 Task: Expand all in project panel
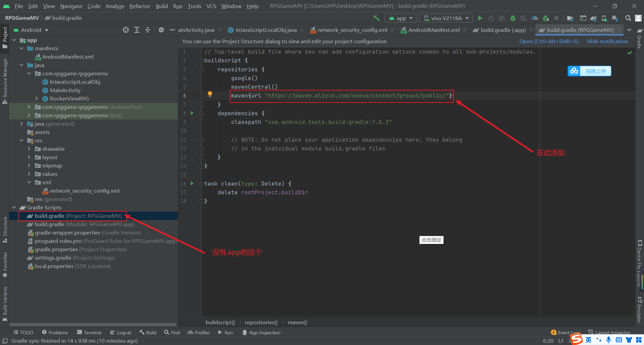click(x=137, y=30)
